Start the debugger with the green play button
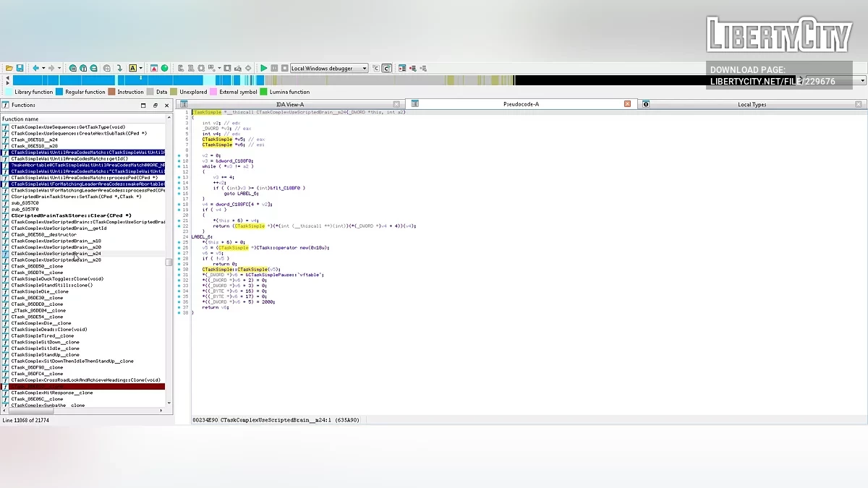 click(x=264, y=68)
